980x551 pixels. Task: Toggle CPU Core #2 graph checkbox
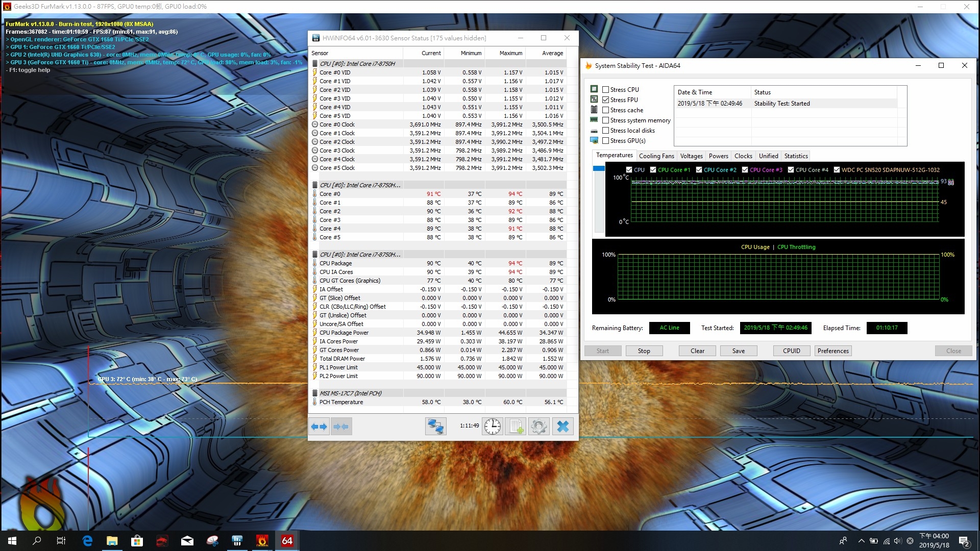point(699,170)
